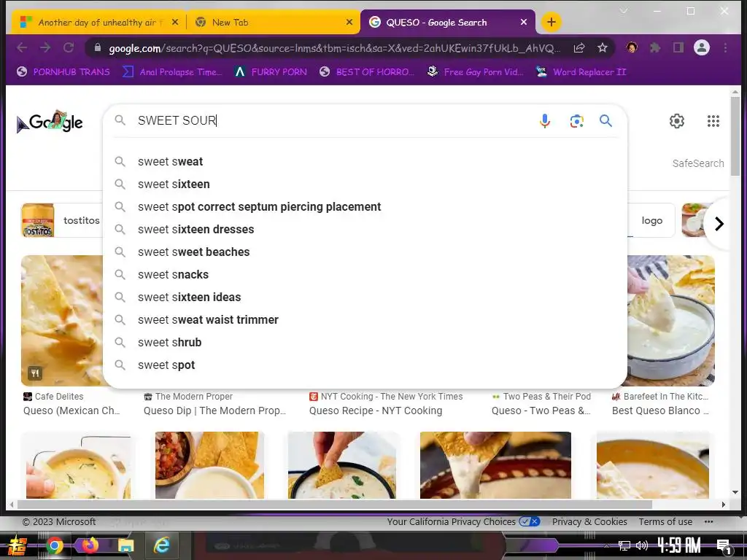Click the Google logo
The width and height of the screenshot is (747, 560).
[x=50, y=122]
